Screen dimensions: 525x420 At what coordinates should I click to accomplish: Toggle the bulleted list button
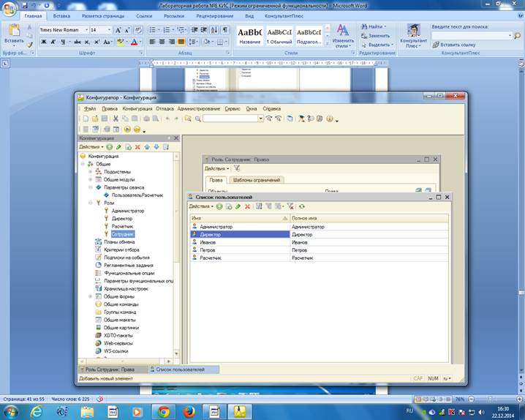tap(152, 30)
